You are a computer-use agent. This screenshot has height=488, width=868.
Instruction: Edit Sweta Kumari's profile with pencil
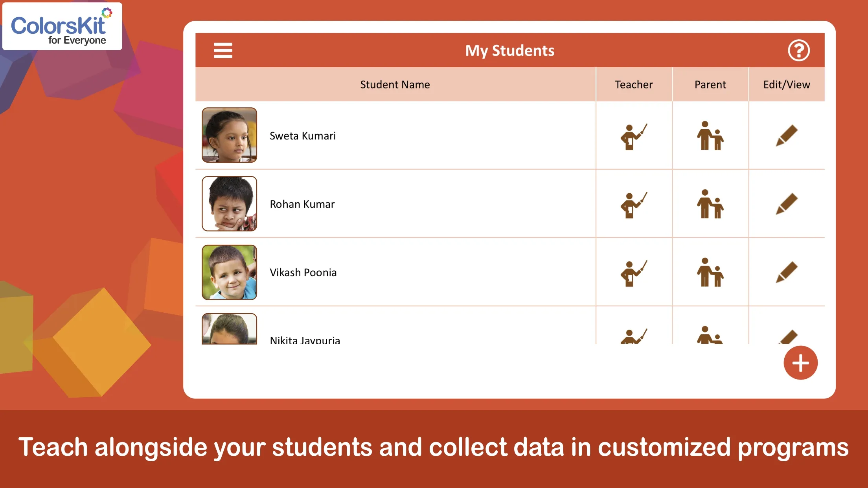pyautogui.click(x=786, y=136)
